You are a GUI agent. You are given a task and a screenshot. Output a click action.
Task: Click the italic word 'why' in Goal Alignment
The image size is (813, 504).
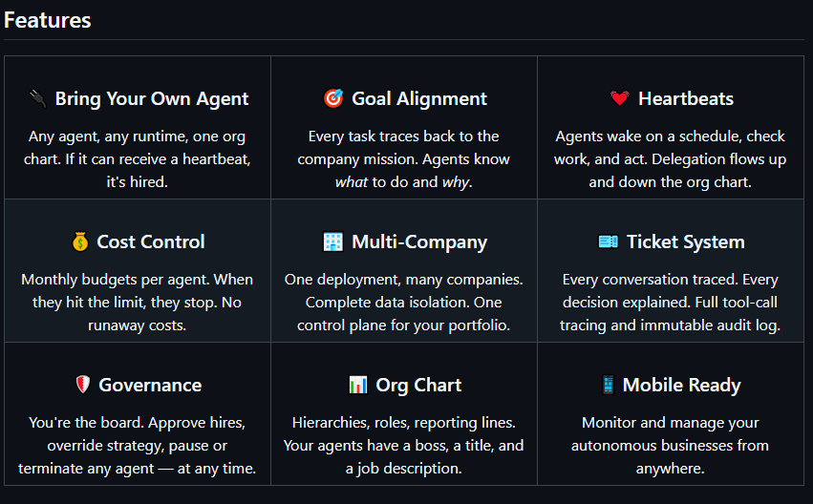[x=456, y=181]
